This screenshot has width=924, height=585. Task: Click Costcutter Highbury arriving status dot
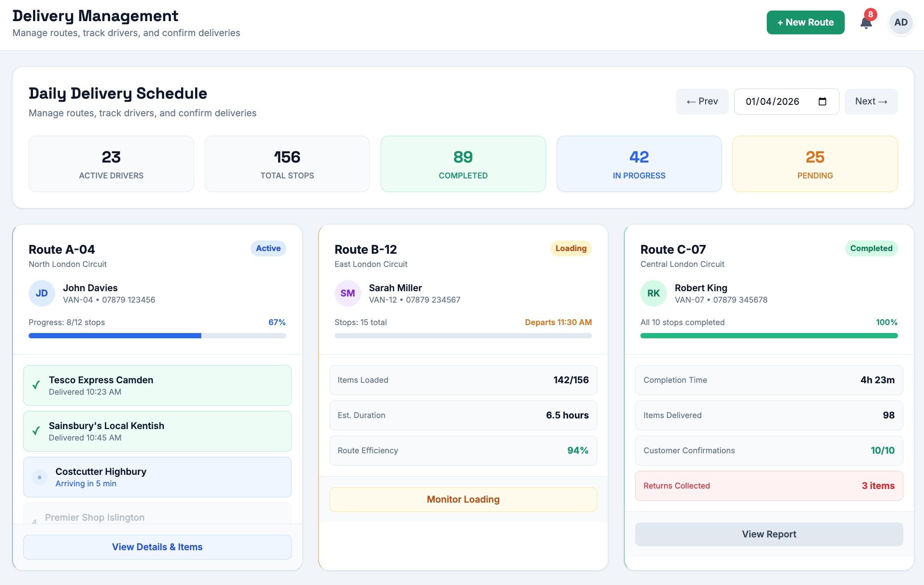click(x=40, y=477)
